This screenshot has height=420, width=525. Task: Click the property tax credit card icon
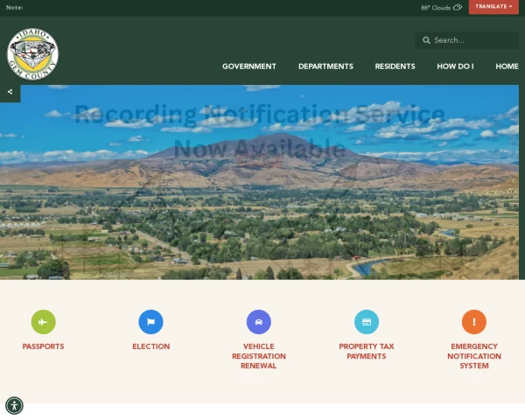[367, 322]
